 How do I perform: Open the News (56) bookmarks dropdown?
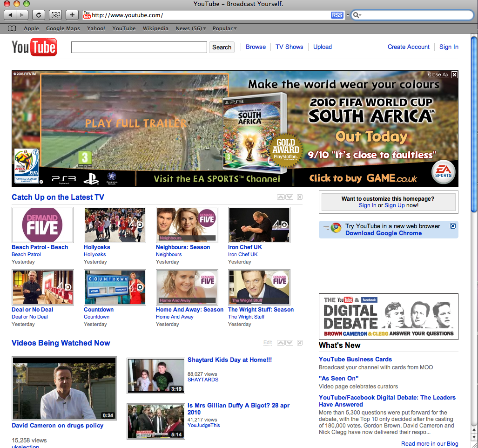click(x=191, y=28)
